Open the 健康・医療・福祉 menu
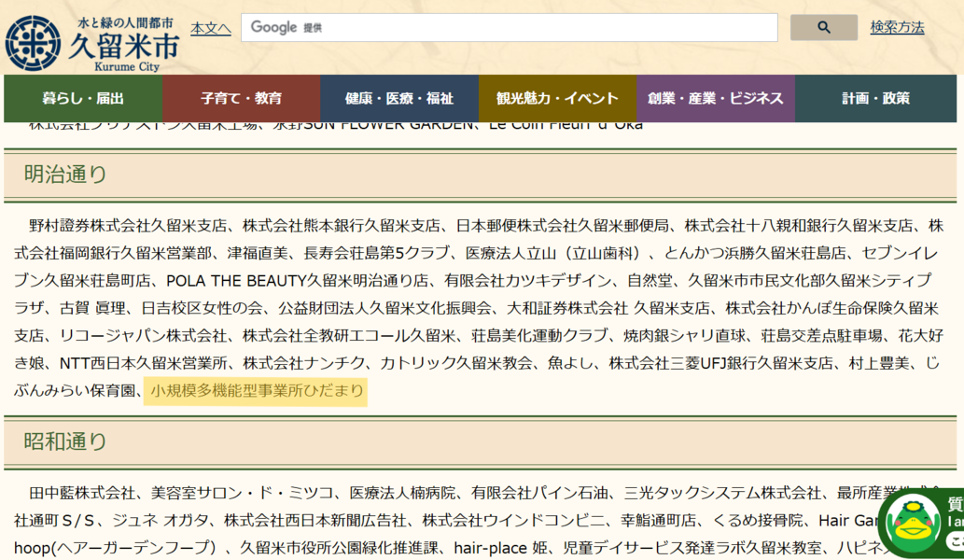The image size is (964, 560). (x=399, y=98)
